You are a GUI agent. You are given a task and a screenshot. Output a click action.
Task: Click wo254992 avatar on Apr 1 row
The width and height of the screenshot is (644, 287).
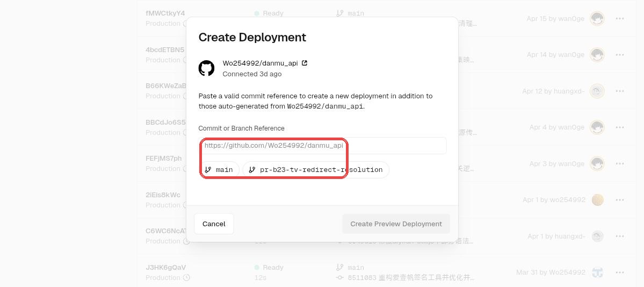tap(598, 200)
